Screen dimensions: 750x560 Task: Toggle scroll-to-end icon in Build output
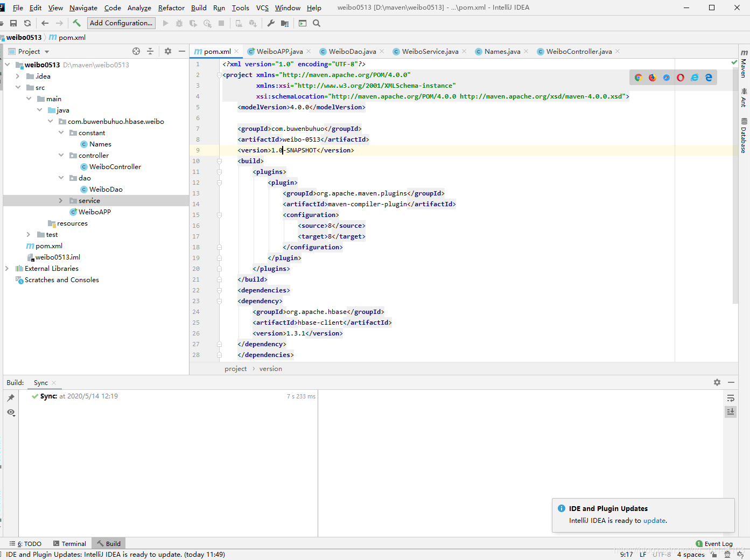[731, 411]
